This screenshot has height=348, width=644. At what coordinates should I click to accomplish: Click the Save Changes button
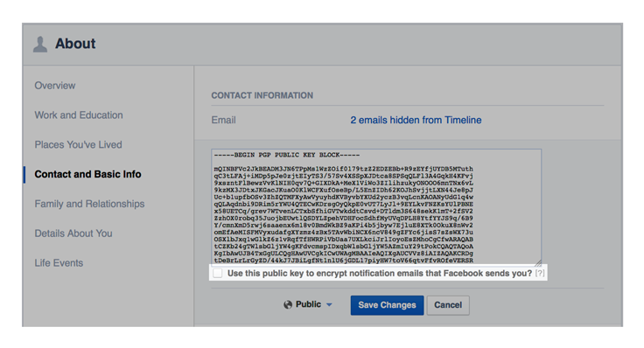pyautogui.click(x=387, y=305)
